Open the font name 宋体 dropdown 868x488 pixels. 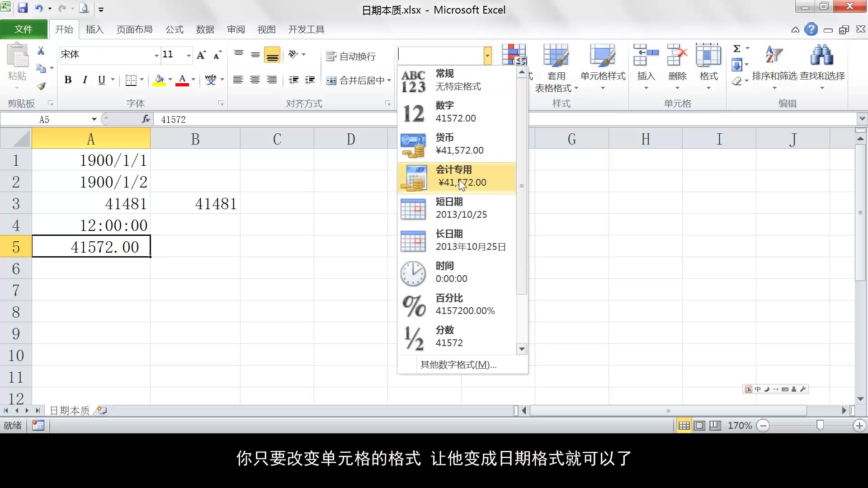pyautogui.click(x=156, y=55)
